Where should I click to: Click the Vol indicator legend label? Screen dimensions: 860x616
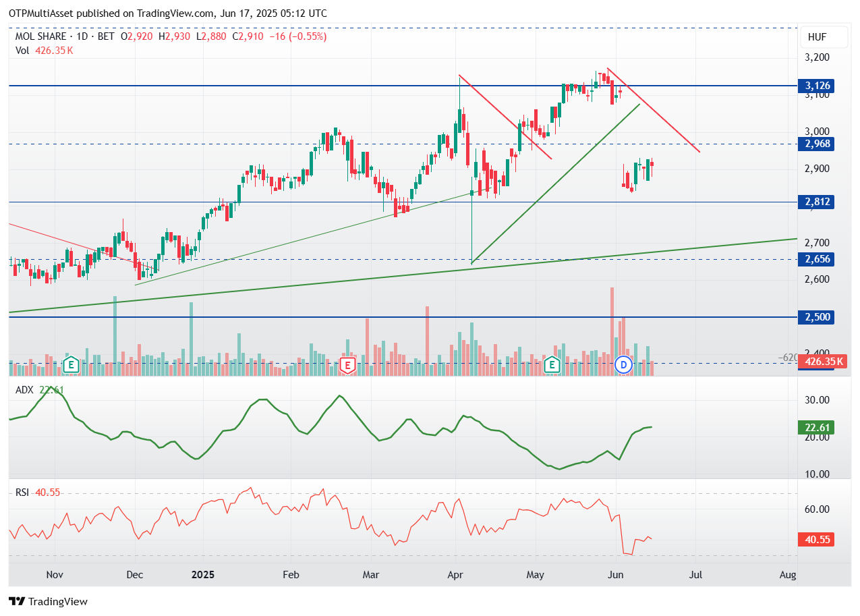[x=22, y=50]
